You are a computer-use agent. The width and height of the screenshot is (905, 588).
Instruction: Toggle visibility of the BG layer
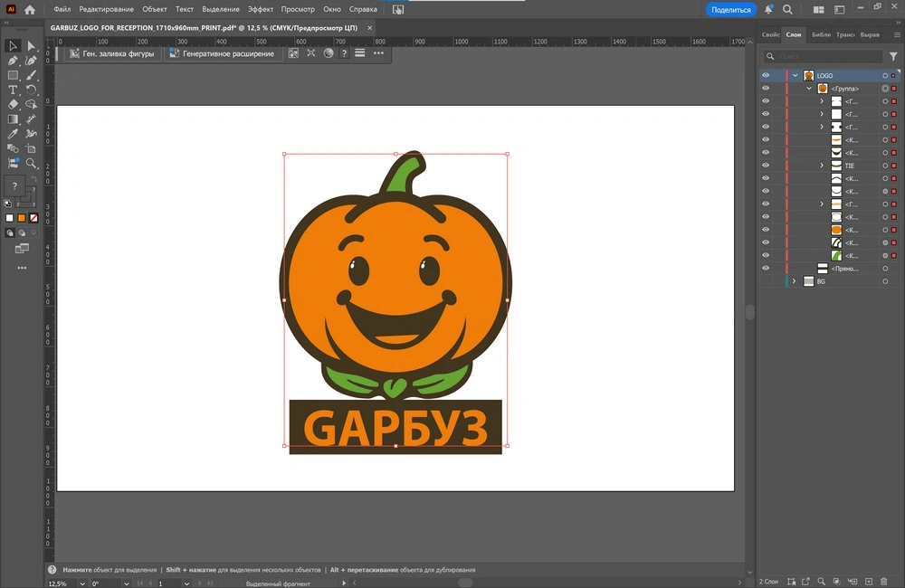tap(766, 281)
